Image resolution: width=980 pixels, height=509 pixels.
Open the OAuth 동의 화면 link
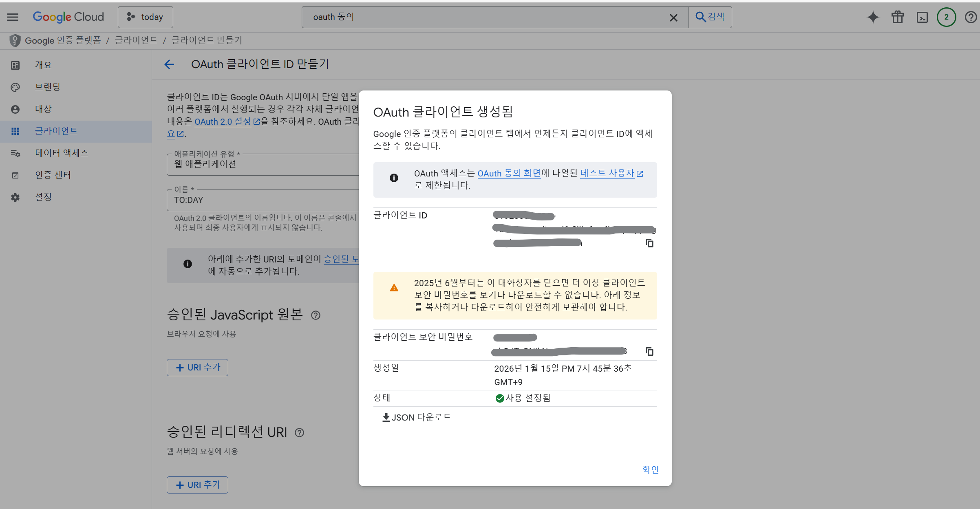(x=509, y=174)
